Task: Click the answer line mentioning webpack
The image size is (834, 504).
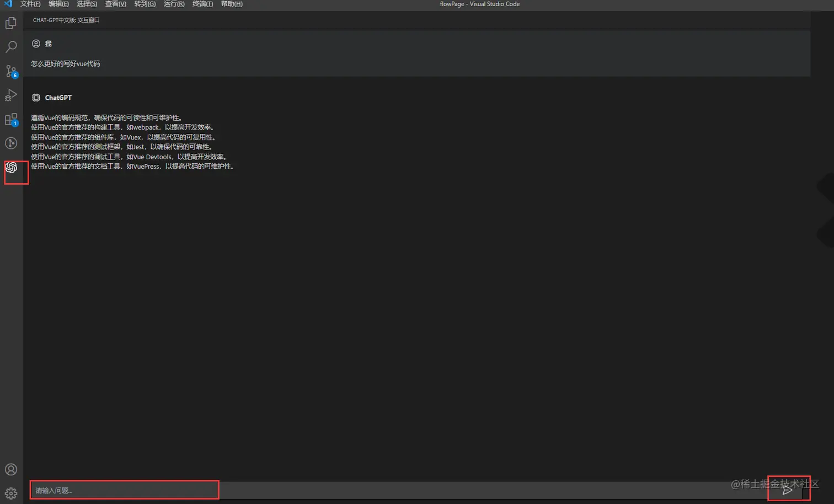Action: [x=122, y=127]
